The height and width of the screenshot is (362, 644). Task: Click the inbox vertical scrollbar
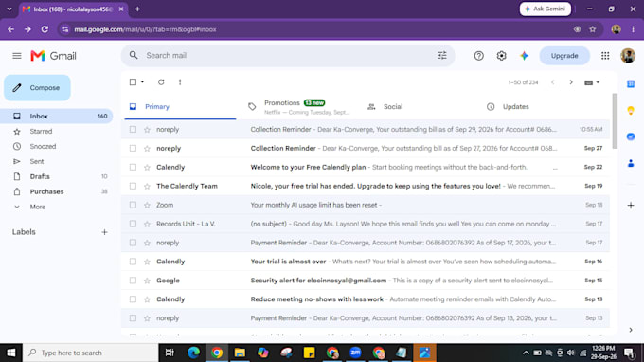click(x=615, y=121)
